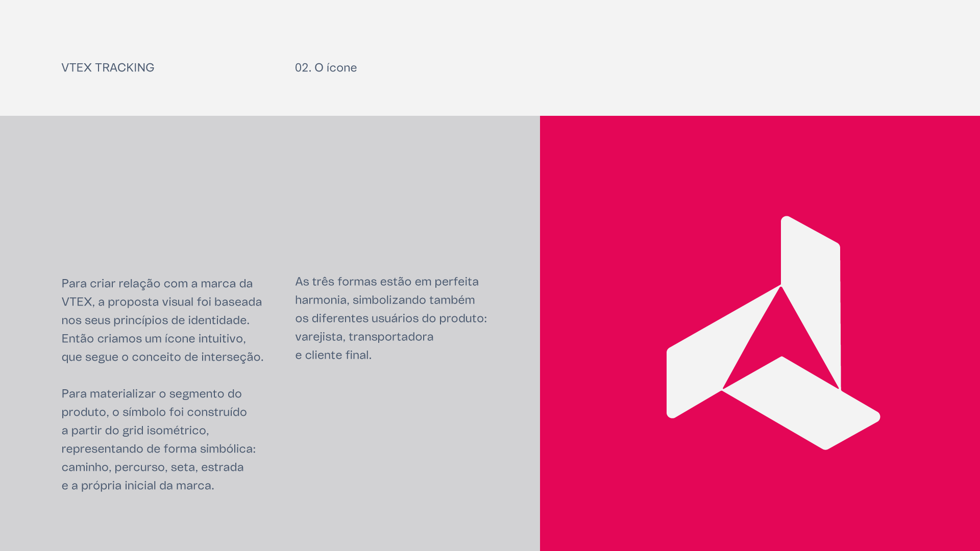Image resolution: width=980 pixels, height=551 pixels.
Task: Click the line 'caminho, percurso, seta, estrada'
Action: [153, 467]
